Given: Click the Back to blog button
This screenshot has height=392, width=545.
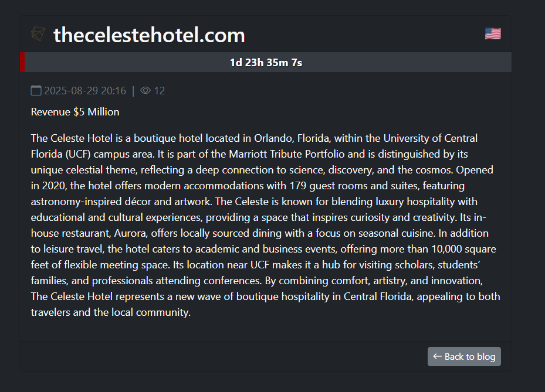Looking at the screenshot, I should pos(464,356).
